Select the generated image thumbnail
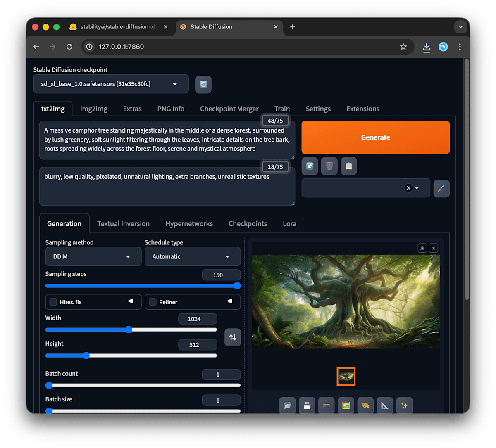Viewport: 496px width, 448px height. (x=346, y=377)
